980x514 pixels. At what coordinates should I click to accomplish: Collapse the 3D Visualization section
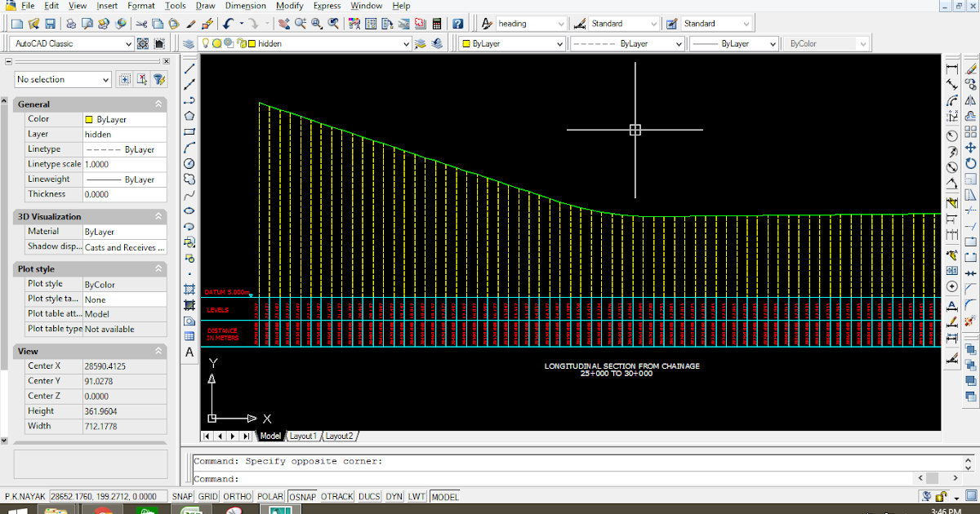(158, 216)
